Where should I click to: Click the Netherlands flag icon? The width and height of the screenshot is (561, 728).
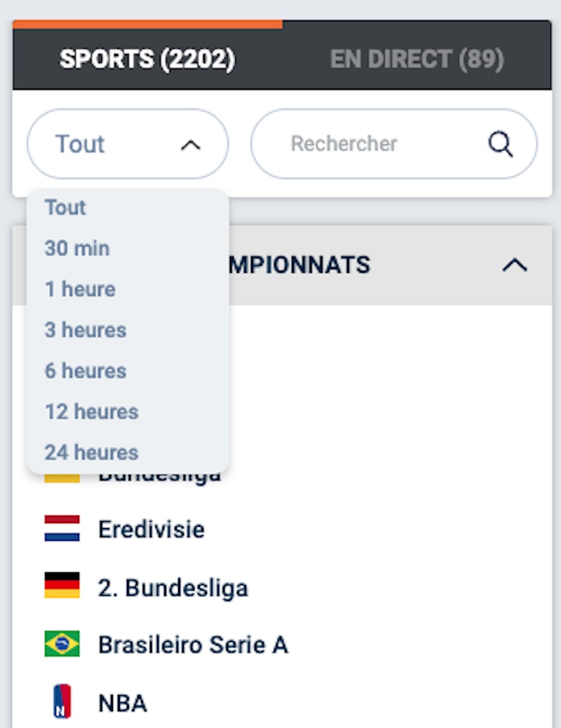point(62,529)
